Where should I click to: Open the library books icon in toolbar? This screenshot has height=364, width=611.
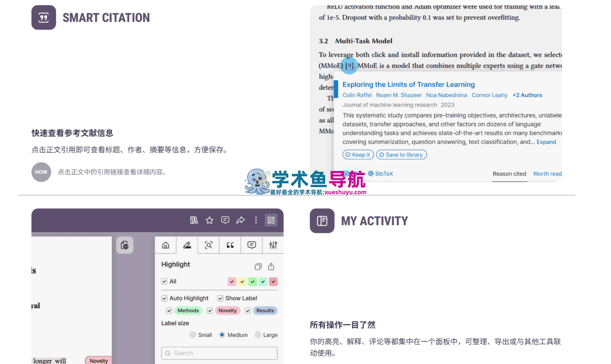click(194, 220)
